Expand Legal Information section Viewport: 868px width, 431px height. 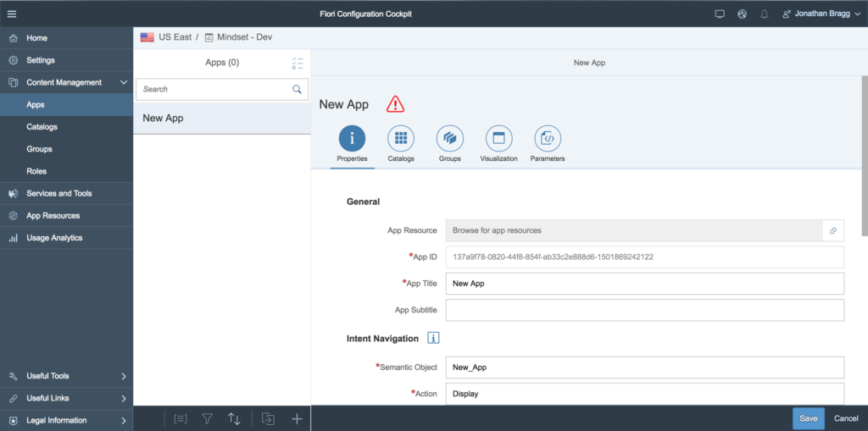coord(66,421)
